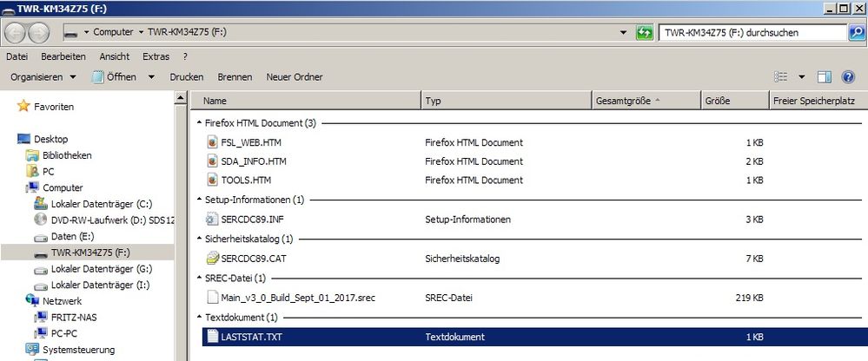Image resolution: width=868 pixels, height=361 pixels.
Task: Click the DVD-RW-Laufwerk disc icon
Action: (41, 220)
